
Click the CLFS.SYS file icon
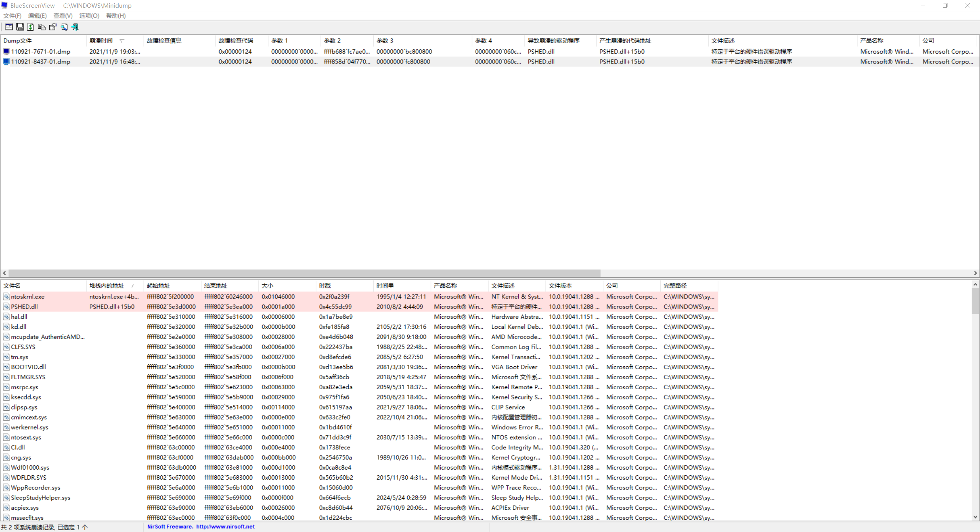[7, 347]
